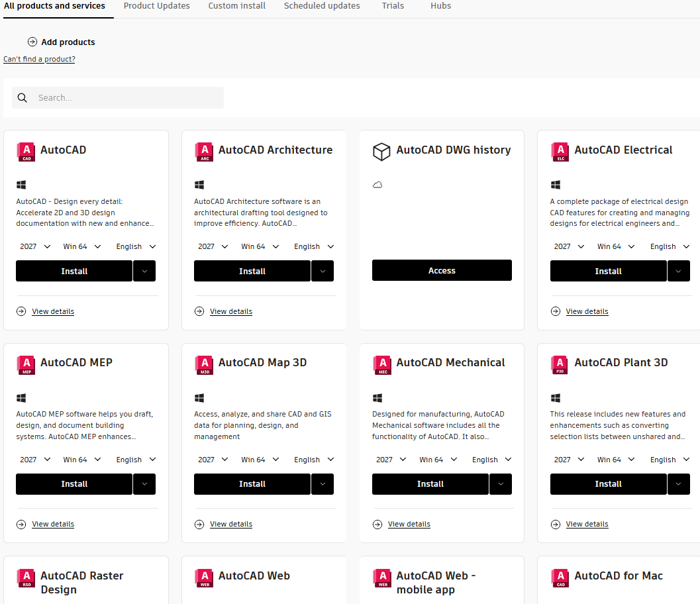Image resolution: width=700 pixels, height=604 pixels.
Task: Click the AutoCAD product logo icon
Action: tap(26, 152)
